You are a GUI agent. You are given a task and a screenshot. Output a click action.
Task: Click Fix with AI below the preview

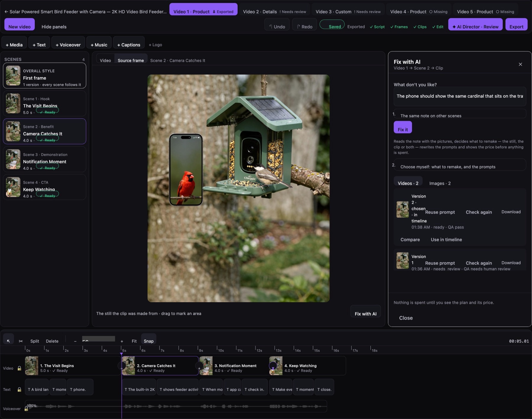pos(366,311)
